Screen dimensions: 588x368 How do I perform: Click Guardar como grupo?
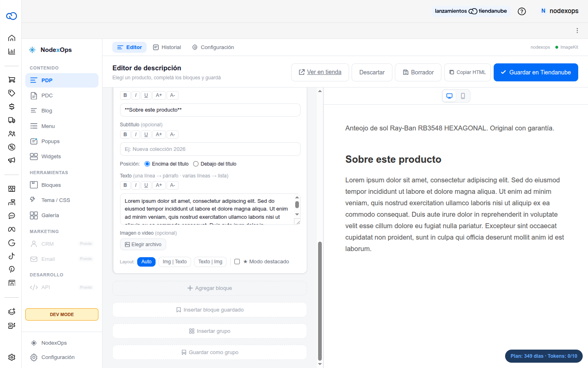click(209, 352)
